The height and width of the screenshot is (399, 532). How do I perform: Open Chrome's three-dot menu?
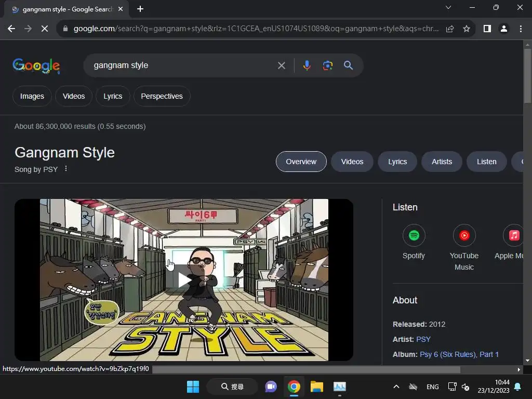[521, 29]
